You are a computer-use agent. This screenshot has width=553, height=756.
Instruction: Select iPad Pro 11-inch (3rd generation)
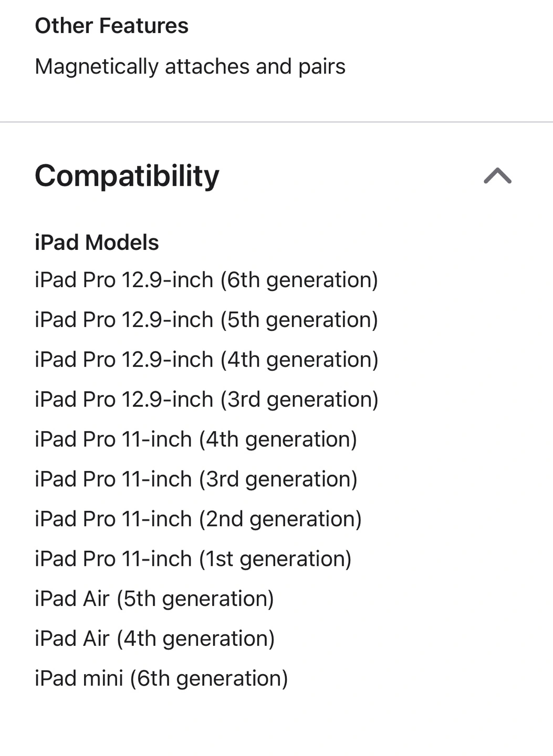pos(196,479)
